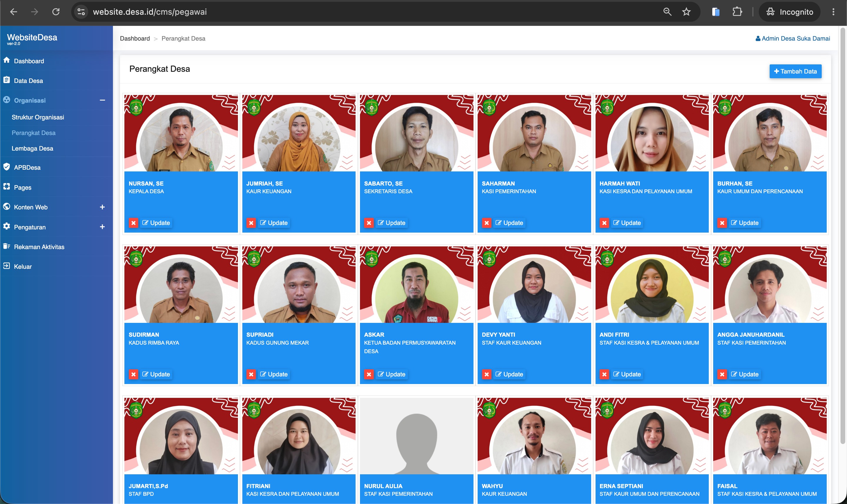Click the Pages icon in sidebar
Viewport: 847px width, 504px height.
click(x=6, y=186)
